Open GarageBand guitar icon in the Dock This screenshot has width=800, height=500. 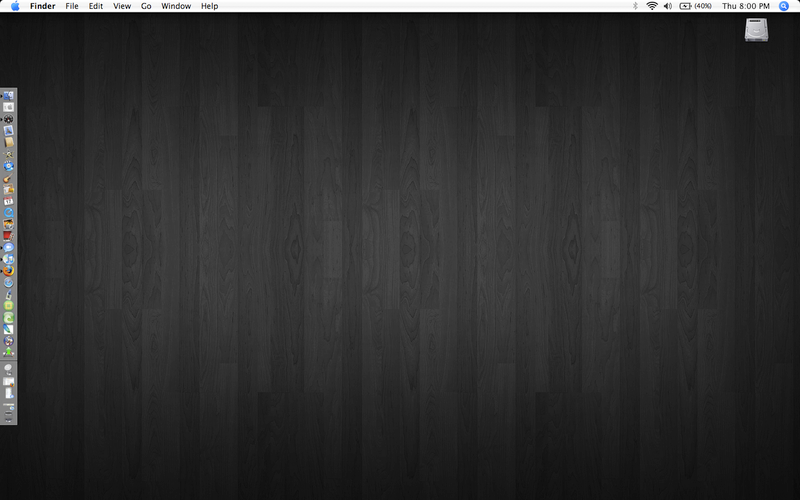click(x=9, y=177)
